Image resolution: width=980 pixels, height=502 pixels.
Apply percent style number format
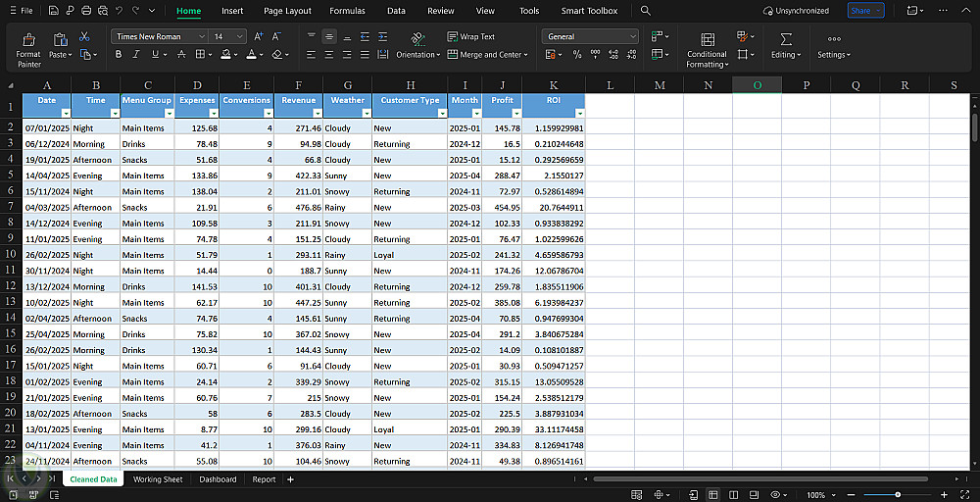576,55
